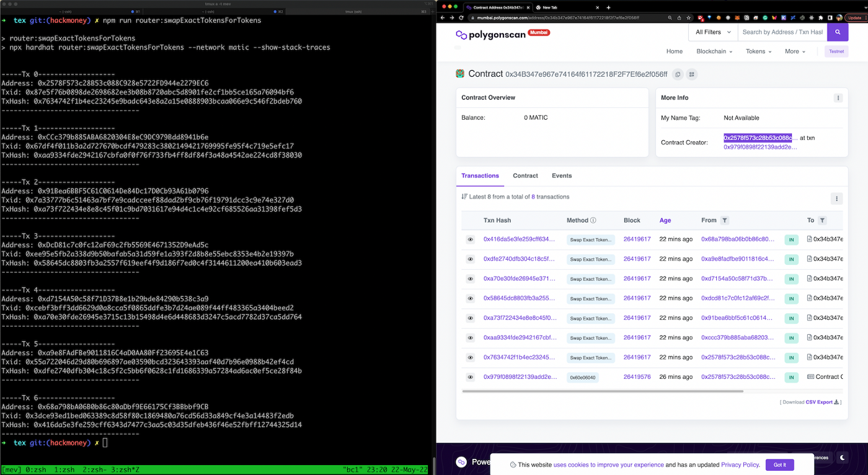Go to the Home nav item
This screenshot has height=475, width=868.
click(x=675, y=51)
